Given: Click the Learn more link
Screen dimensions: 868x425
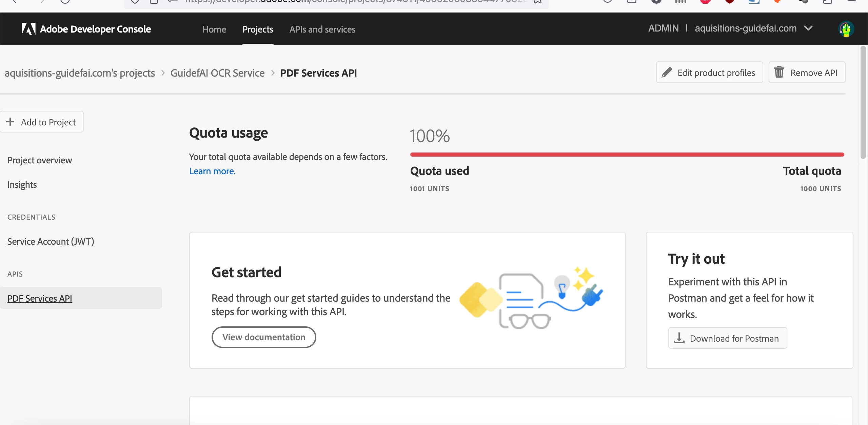Looking at the screenshot, I should 212,171.
